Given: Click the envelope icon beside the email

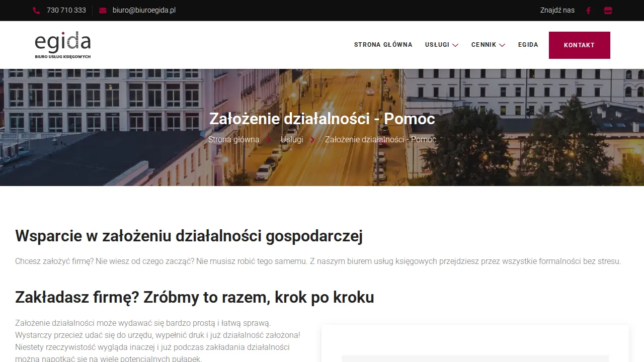Looking at the screenshot, I should point(103,11).
